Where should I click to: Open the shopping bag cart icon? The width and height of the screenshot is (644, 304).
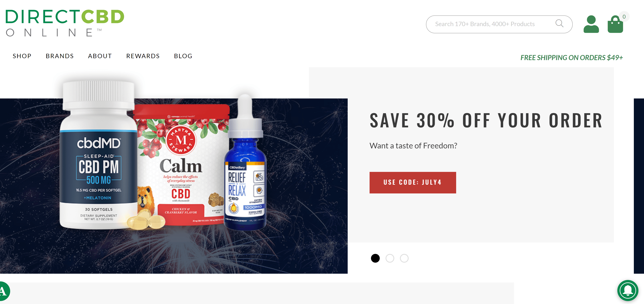pos(615,24)
